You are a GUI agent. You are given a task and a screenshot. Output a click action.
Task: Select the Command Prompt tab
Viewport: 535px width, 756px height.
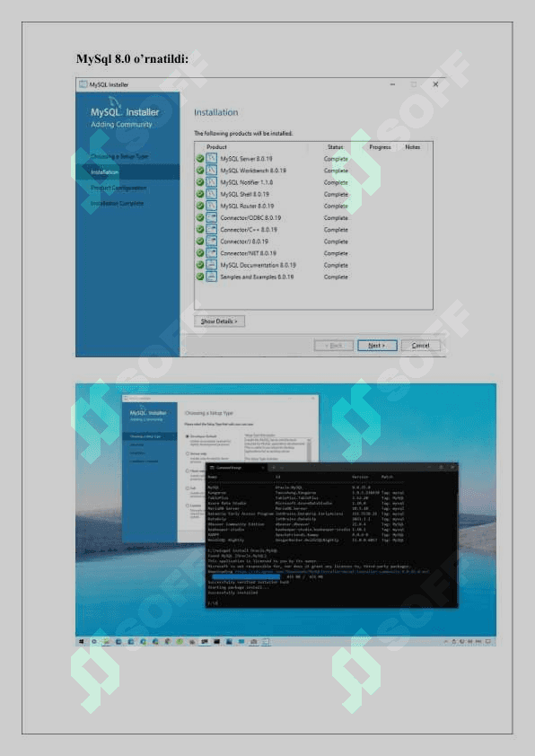(x=236, y=467)
